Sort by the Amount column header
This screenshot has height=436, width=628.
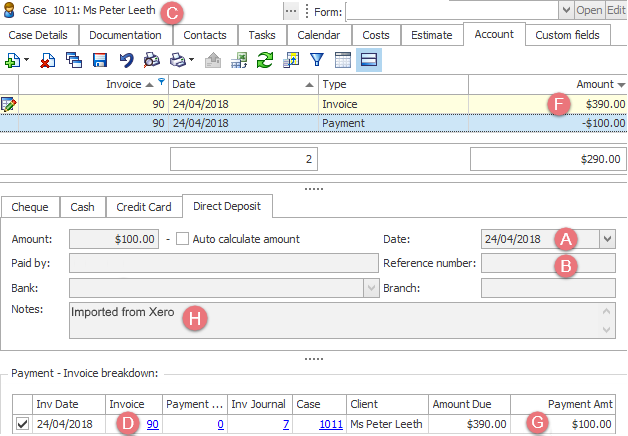548,84
